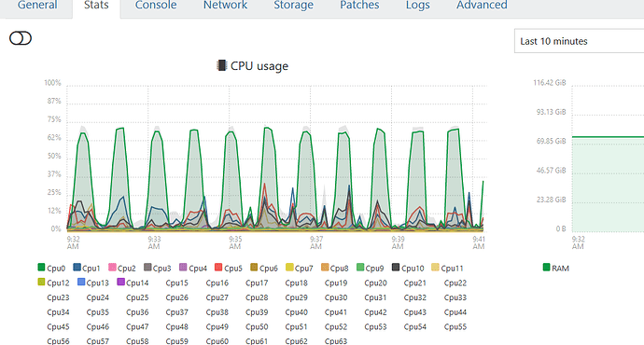
Task: Click the Cpu52 legend label
Action: point(336,327)
